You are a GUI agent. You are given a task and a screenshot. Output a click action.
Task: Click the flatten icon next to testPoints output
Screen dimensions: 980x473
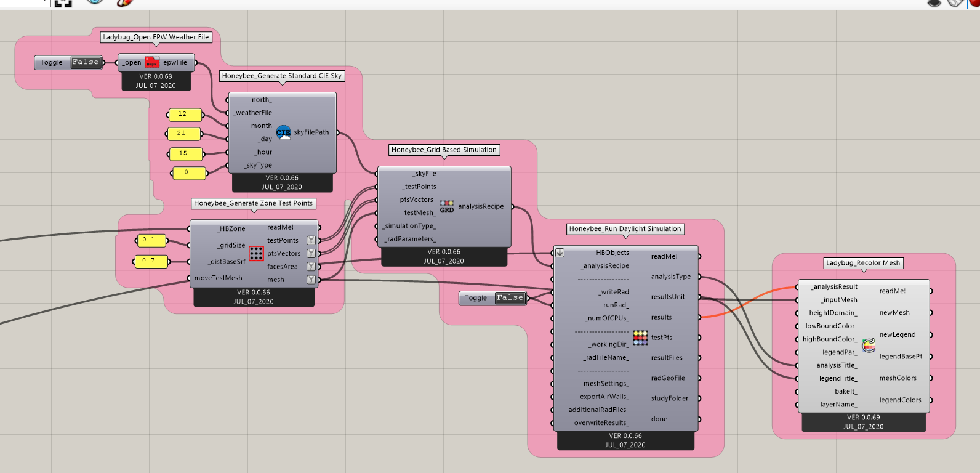click(x=311, y=240)
